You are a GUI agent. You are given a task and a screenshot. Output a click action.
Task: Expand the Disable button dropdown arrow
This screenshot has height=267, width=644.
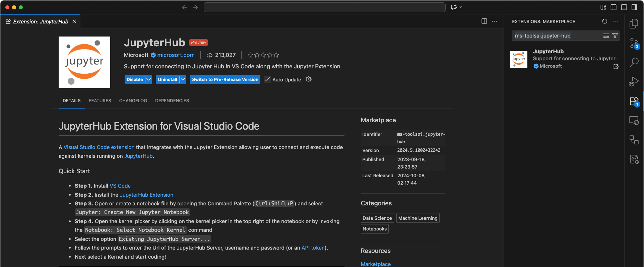coord(148,79)
